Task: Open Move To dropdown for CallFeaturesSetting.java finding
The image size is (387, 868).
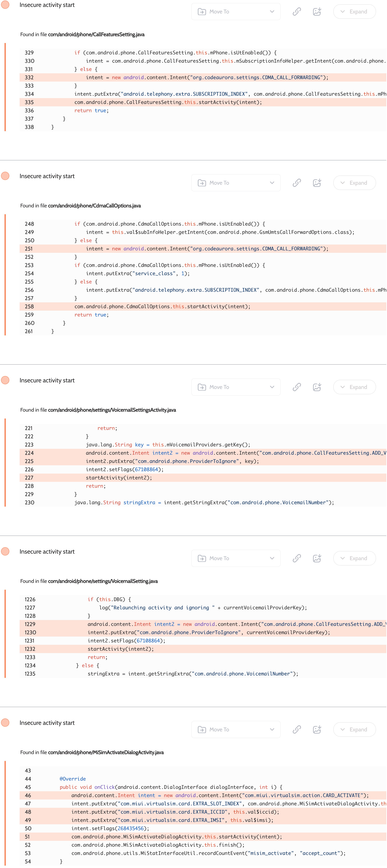Action: (x=236, y=12)
